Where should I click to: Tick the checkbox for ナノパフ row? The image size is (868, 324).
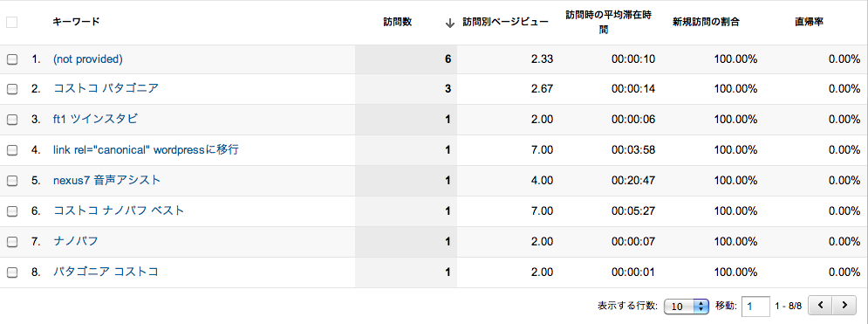point(11,242)
